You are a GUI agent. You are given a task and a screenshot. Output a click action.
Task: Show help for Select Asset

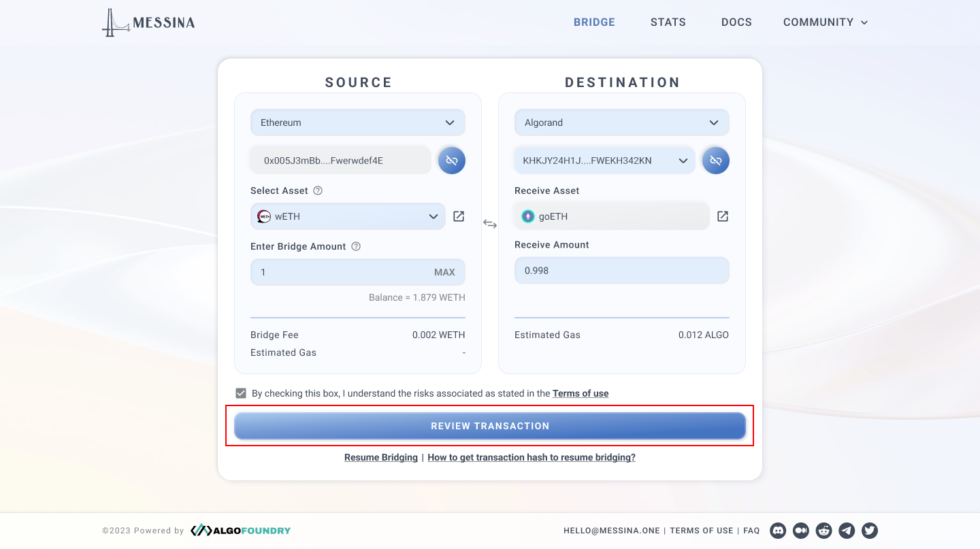click(x=318, y=190)
